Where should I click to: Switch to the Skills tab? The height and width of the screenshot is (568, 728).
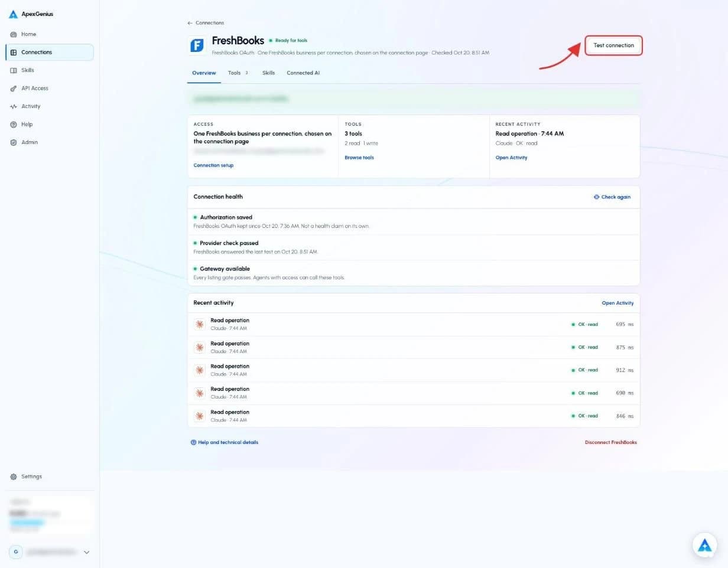pyautogui.click(x=268, y=73)
